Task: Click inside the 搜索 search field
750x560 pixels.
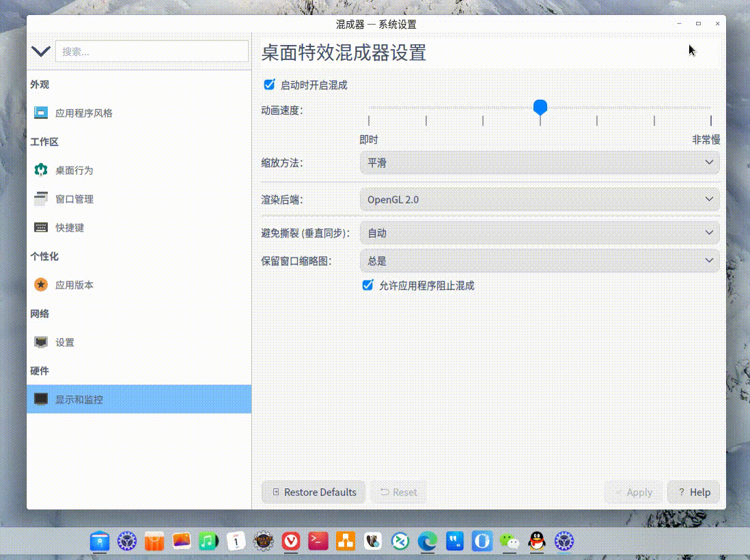Action: click(x=152, y=51)
